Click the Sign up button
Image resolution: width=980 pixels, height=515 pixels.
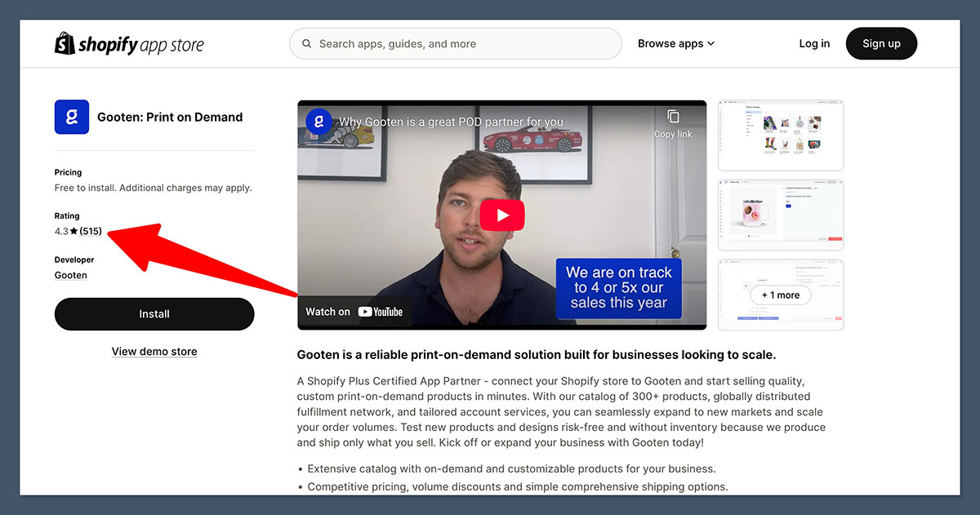[881, 44]
